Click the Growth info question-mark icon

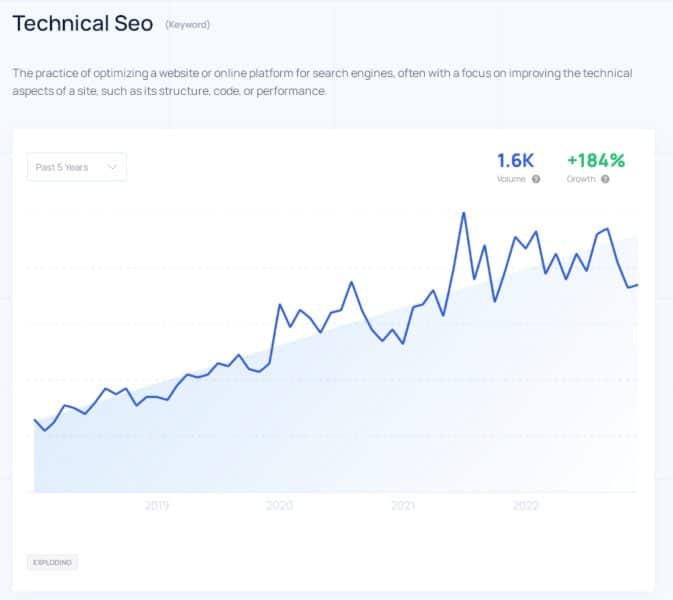click(x=605, y=179)
